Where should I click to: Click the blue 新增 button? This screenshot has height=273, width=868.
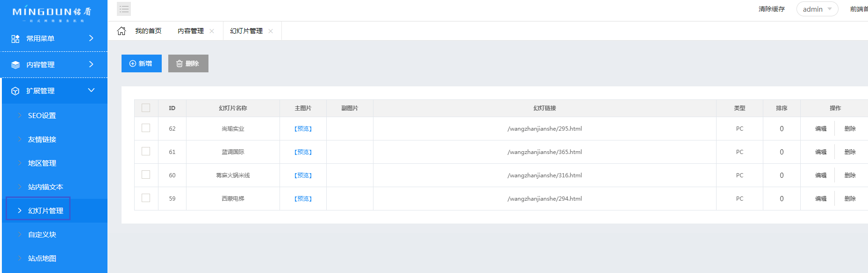click(141, 63)
